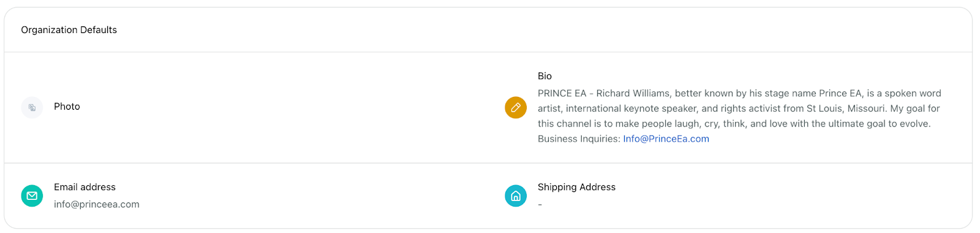Click the 'Business Inquiries:' text in bio
This screenshot has width=980, height=233.
pos(579,139)
